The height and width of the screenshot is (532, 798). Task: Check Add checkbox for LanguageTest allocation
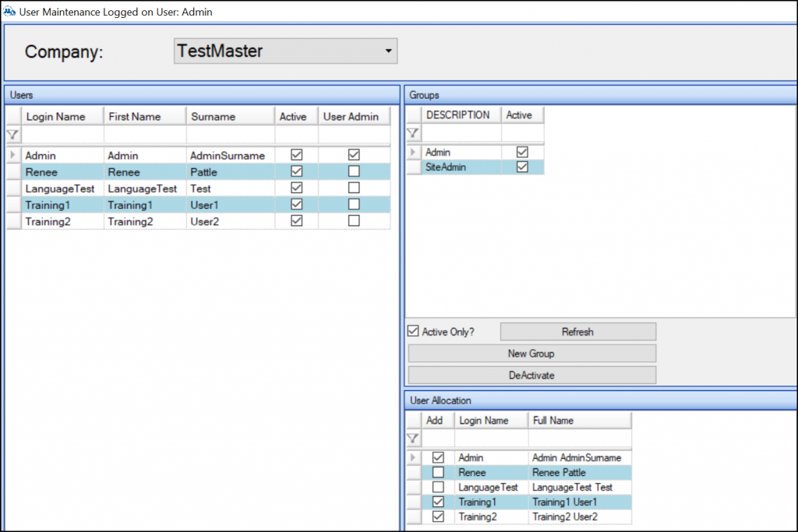438,487
